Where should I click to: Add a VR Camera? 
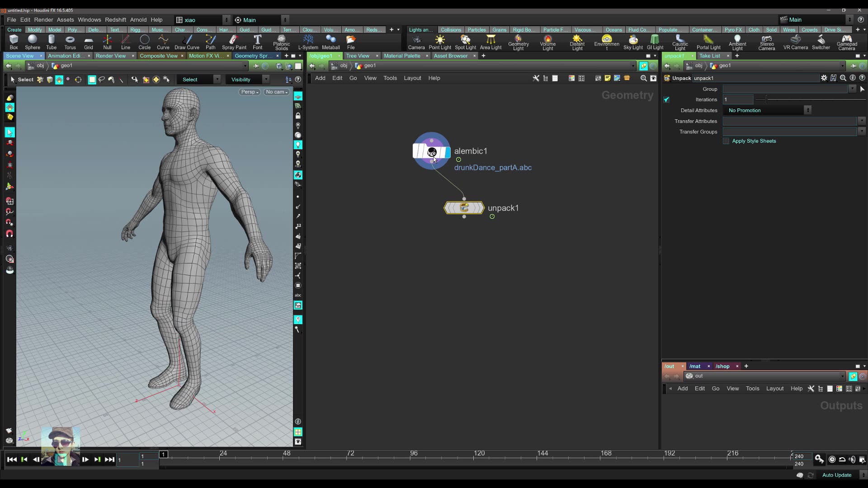point(795,42)
